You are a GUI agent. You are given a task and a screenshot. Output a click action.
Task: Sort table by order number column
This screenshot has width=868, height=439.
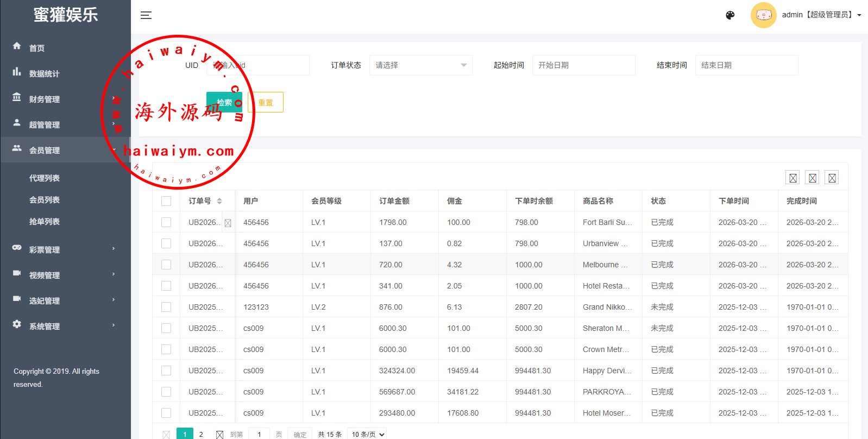tap(219, 201)
